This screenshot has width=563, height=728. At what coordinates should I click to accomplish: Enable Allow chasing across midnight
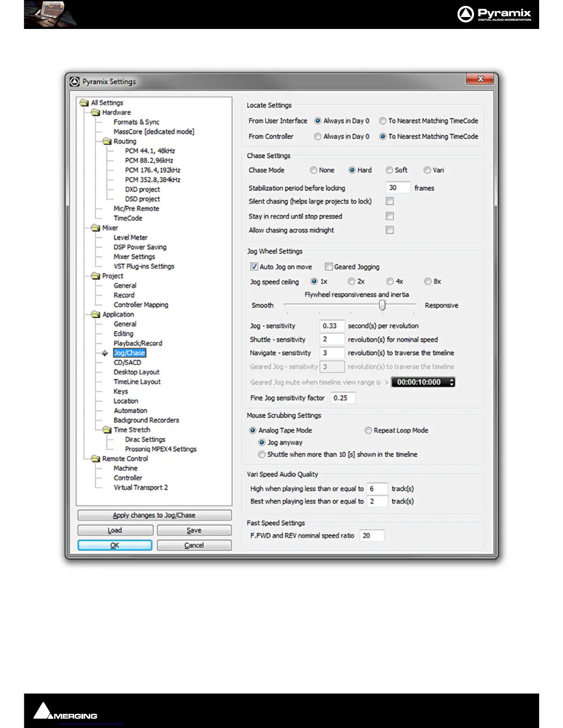point(390,230)
